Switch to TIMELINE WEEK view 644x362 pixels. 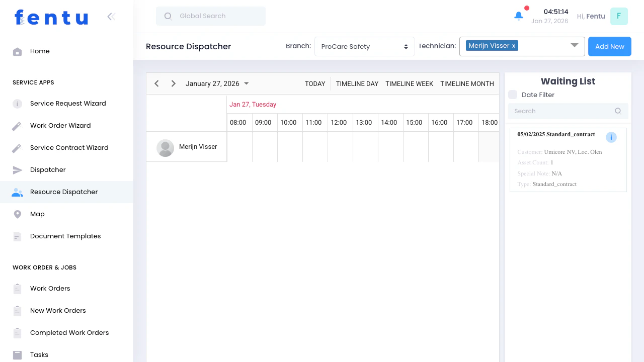pyautogui.click(x=409, y=83)
